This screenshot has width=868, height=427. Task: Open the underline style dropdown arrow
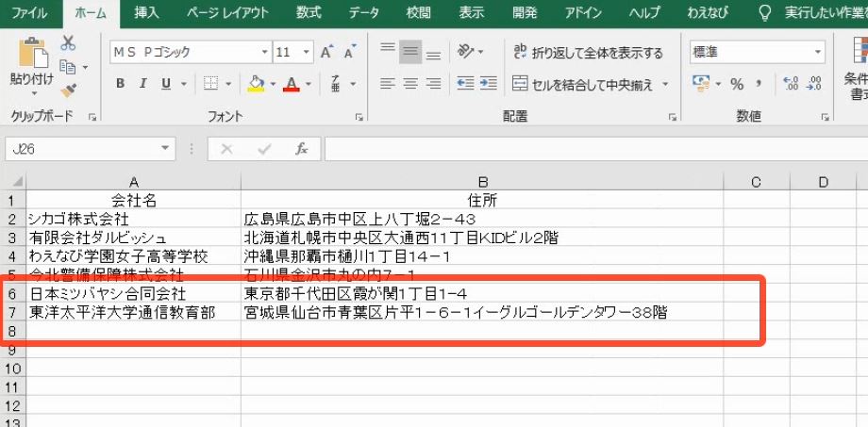(x=183, y=84)
